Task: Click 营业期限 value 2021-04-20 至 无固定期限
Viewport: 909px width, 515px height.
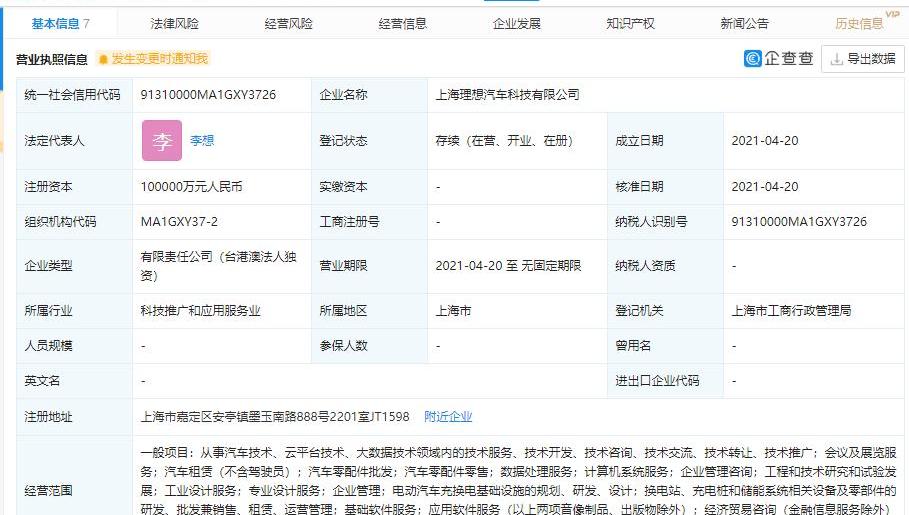Action: pyautogui.click(x=508, y=266)
